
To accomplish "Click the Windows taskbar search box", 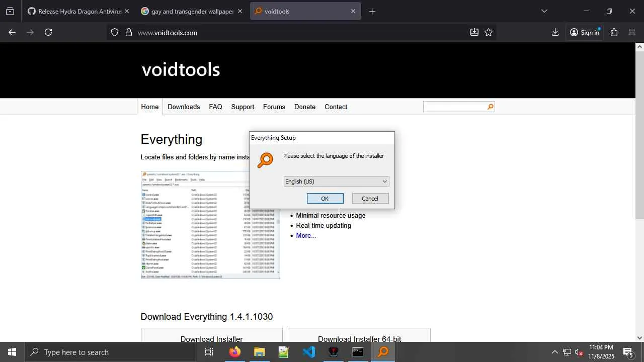I will (x=111, y=352).
